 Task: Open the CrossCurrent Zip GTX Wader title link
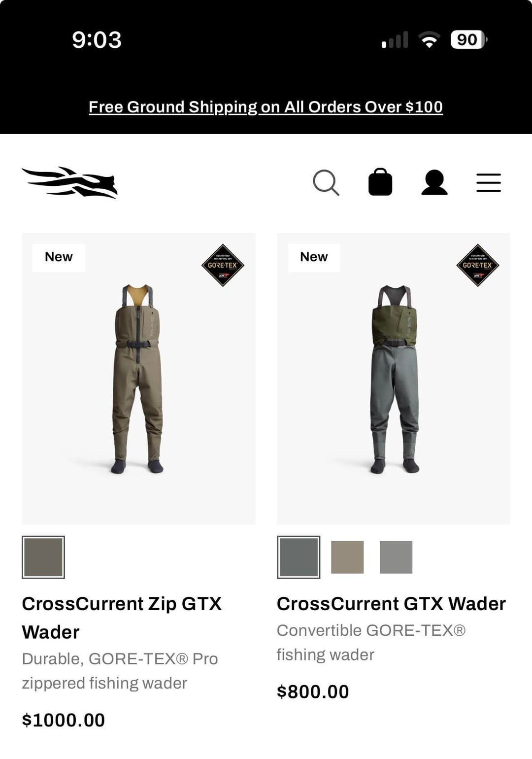pos(122,618)
